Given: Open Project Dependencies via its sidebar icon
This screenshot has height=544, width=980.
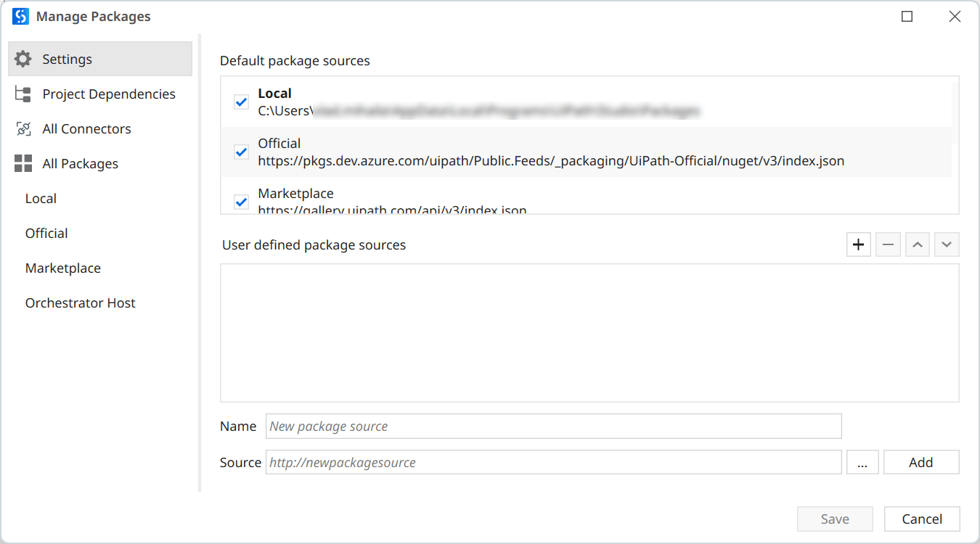Looking at the screenshot, I should 23,94.
